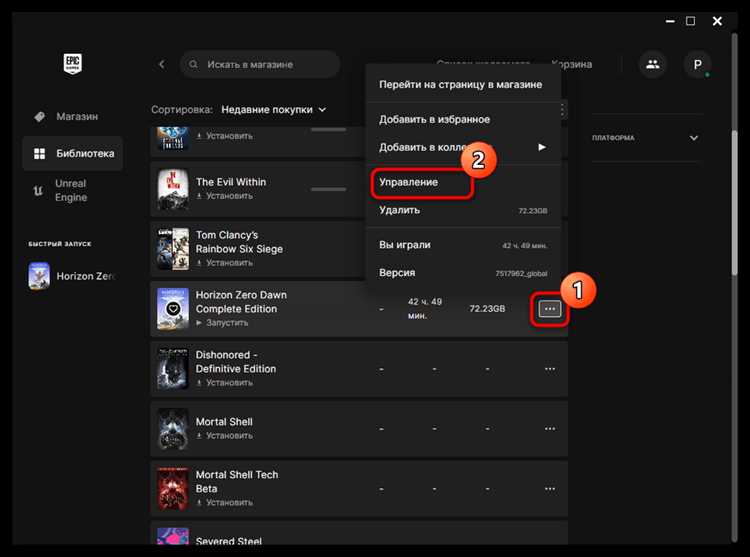This screenshot has height=557, width=750.
Task: Click the Unreal Engine logo icon
Action: click(x=38, y=191)
